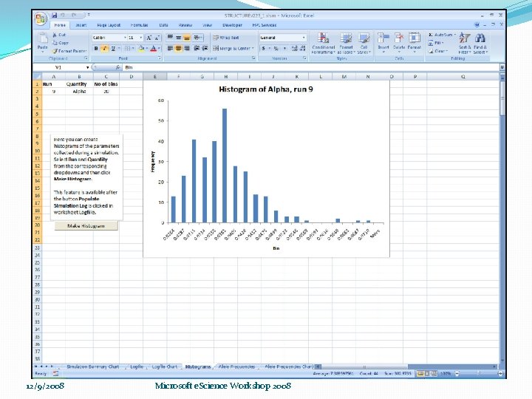Click the Align Text Left icon
Screen dimensions: 532x399
click(x=170, y=49)
